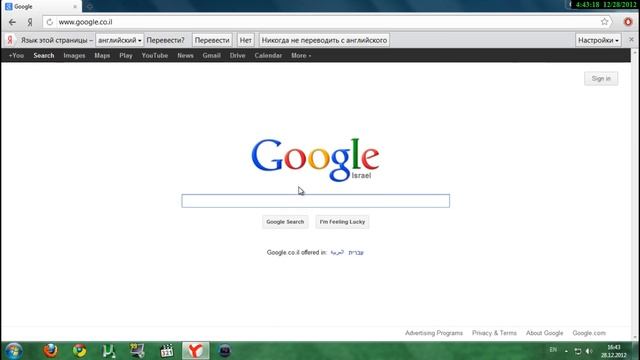Click the Yandex translate Я icon in the bar
Screen dimensions: 640x360
tap(10, 40)
